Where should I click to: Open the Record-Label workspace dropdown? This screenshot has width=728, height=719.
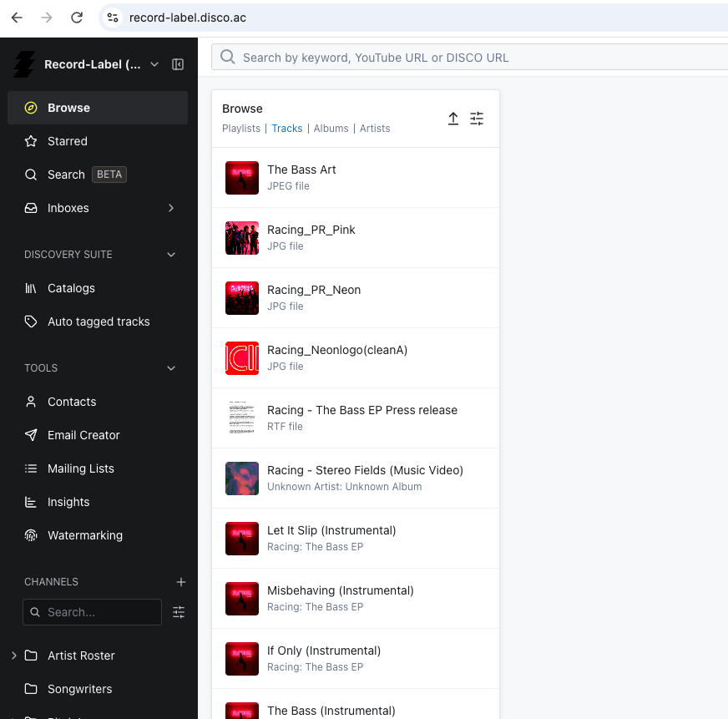pos(154,64)
